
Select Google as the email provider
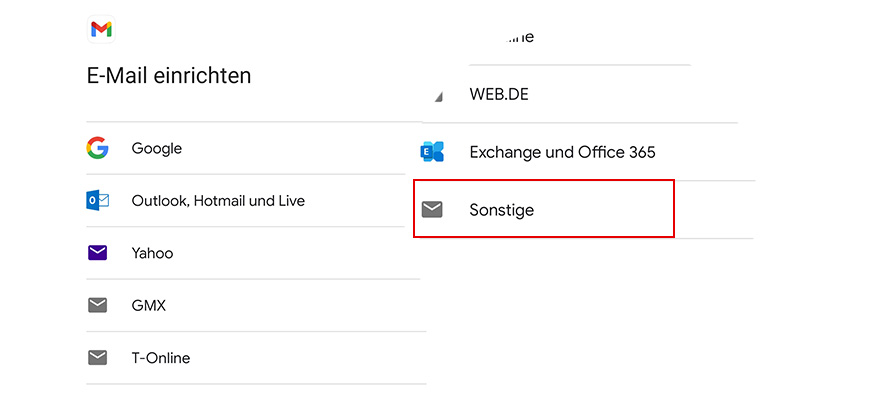[157, 148]
